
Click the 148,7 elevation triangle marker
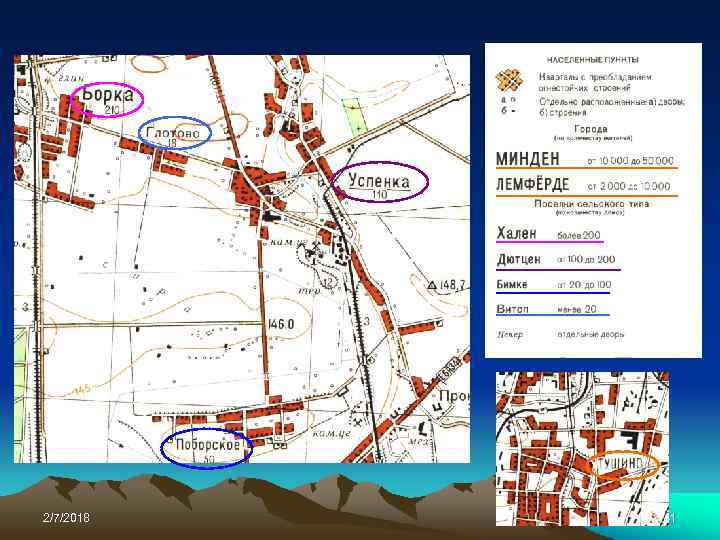(x=432, y=285)
